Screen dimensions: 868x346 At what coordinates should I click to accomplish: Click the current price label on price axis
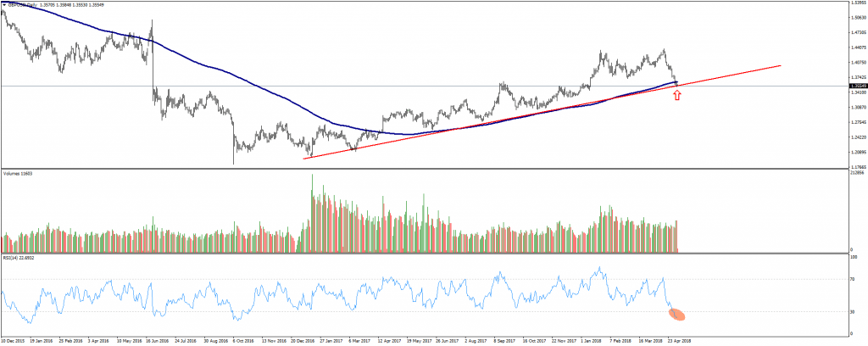click(x=857, y=86)
